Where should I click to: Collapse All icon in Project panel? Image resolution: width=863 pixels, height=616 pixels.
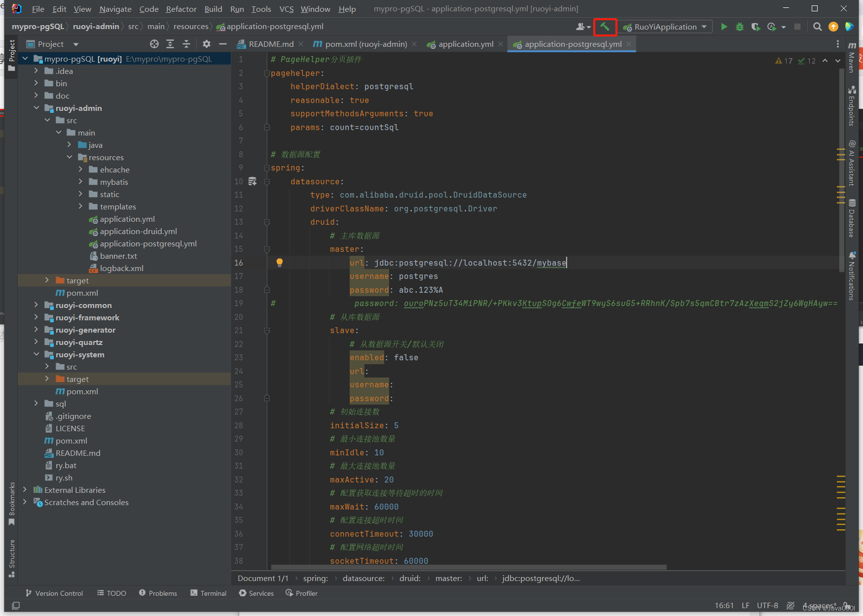[186, 44]
